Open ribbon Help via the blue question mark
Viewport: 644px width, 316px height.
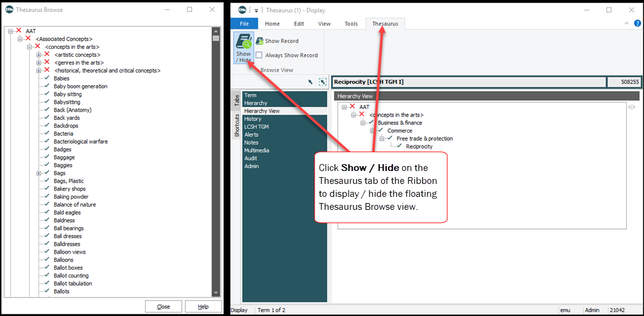pos(637,23)
